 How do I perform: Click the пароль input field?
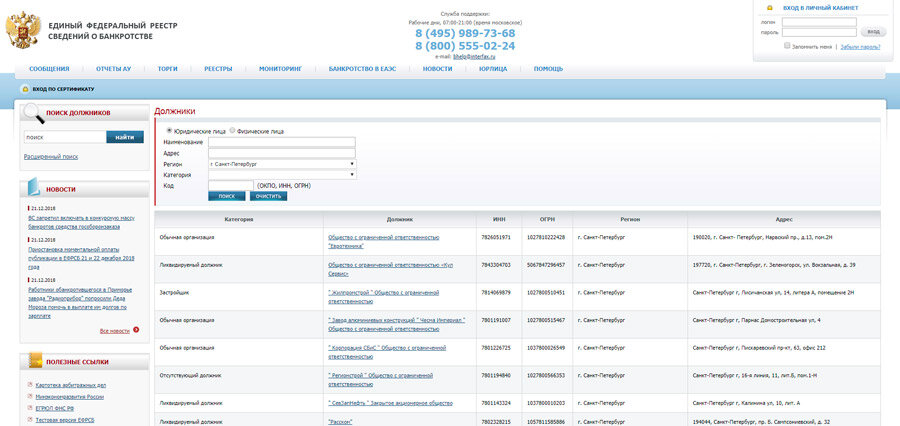pyautogui.click(x=819, y=32)
